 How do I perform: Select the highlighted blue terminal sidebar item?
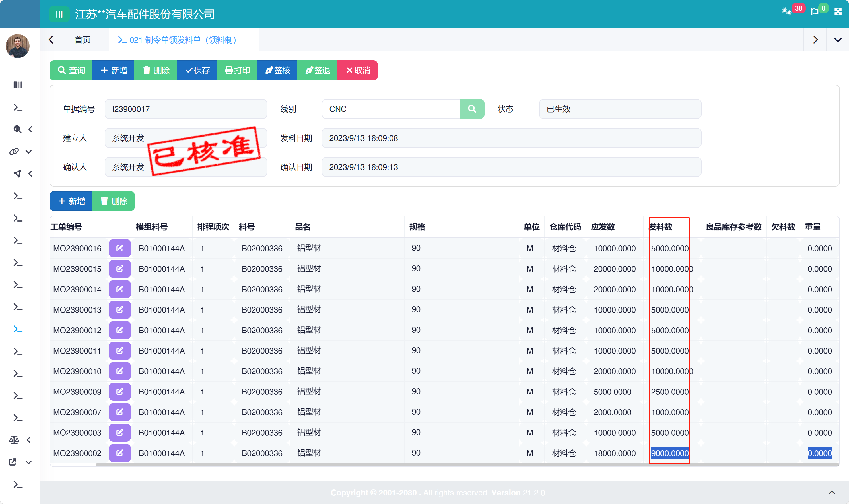[18, 329]
